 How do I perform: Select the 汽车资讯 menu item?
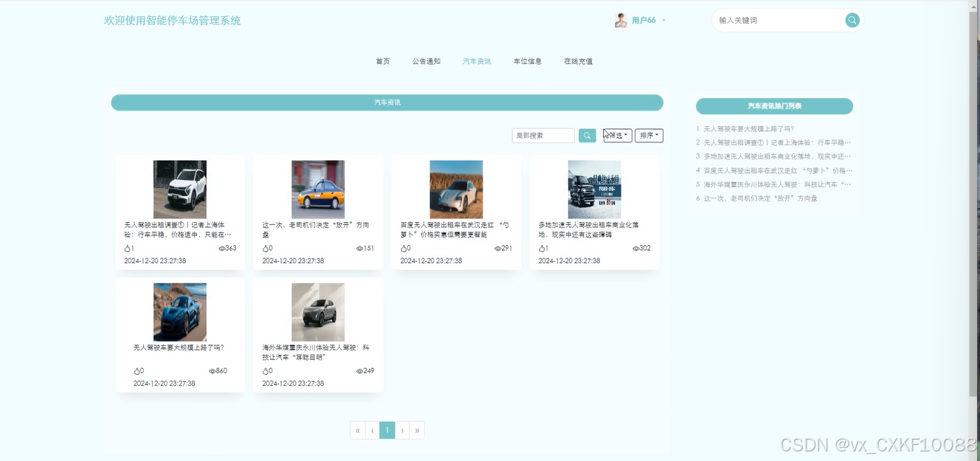[477, 61]
